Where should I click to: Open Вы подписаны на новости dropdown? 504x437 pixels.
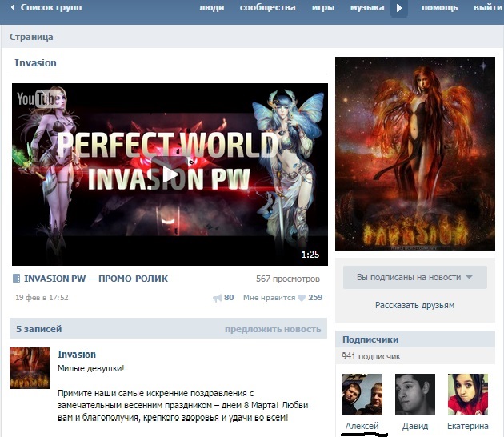point(415,277)
